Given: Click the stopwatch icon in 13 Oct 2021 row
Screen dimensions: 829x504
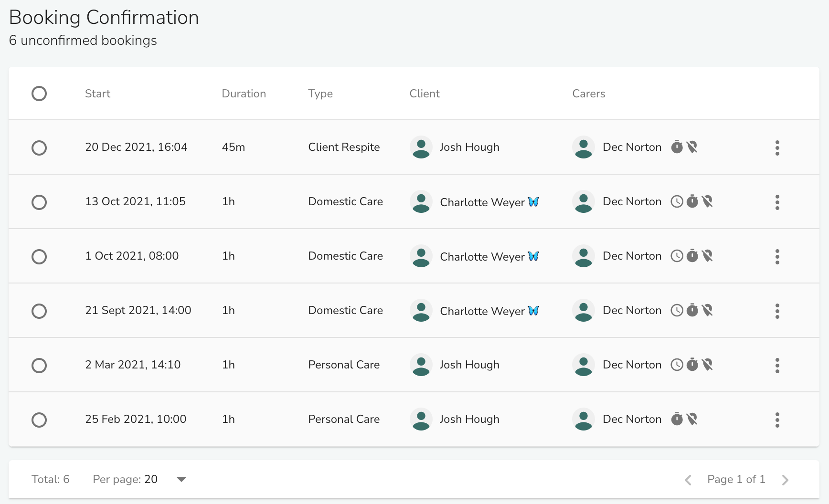Looking at the screenshot, I should pos(692,201).
